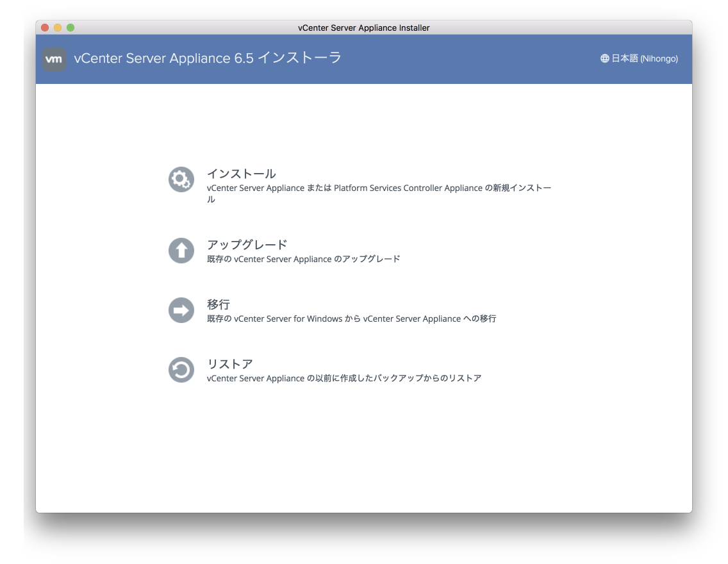The height and width of the screenshot is (564, 728).
Task: Click the バックアップからのリストア description text
Action: 343,379
